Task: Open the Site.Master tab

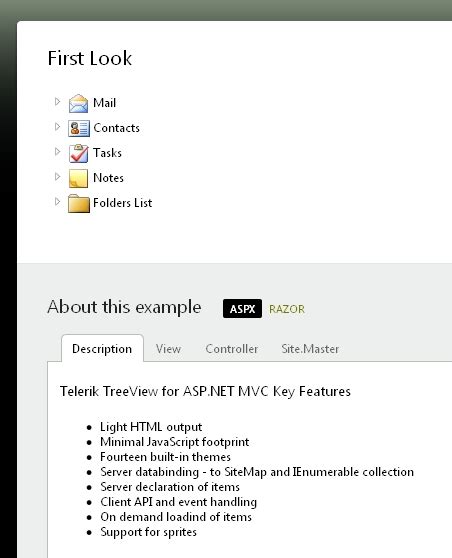Action: (310, 349)
